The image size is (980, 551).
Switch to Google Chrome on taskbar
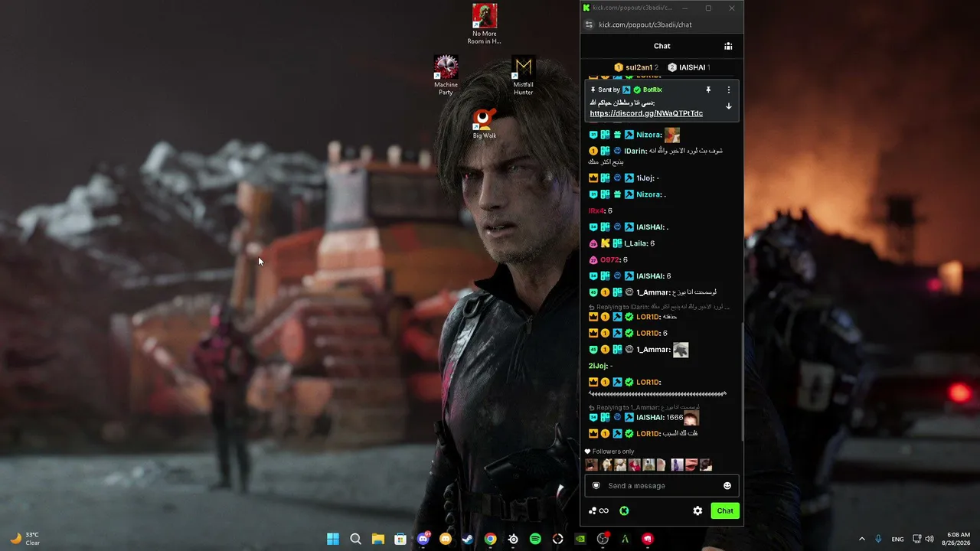(490, 539)
